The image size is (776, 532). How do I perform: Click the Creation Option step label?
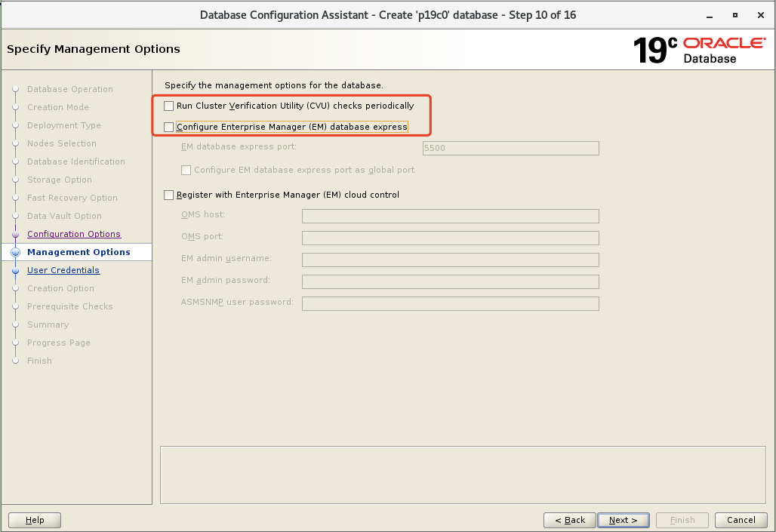(x=60, y=288)
